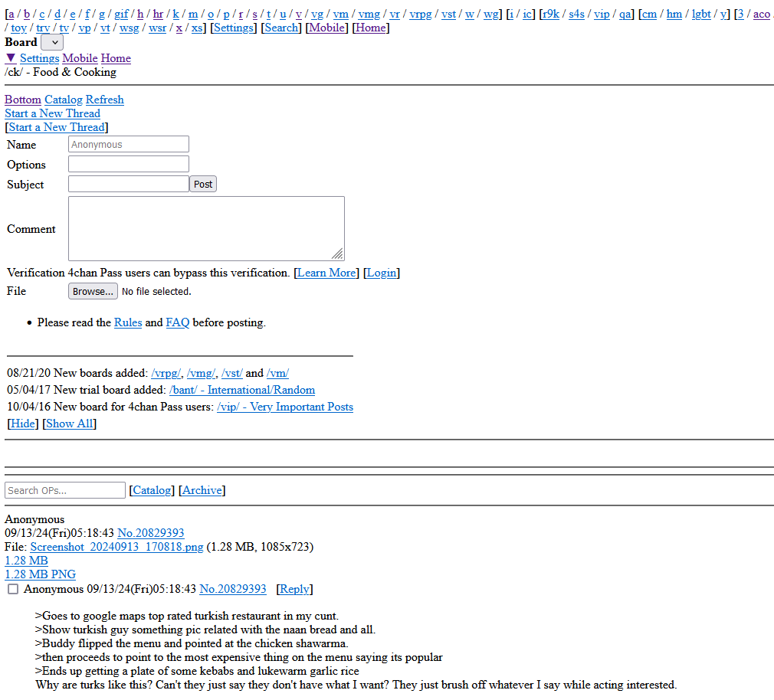Open Settings link under the Board selector
This screenshot has width=774, height=700.
[x=40, y=58]
